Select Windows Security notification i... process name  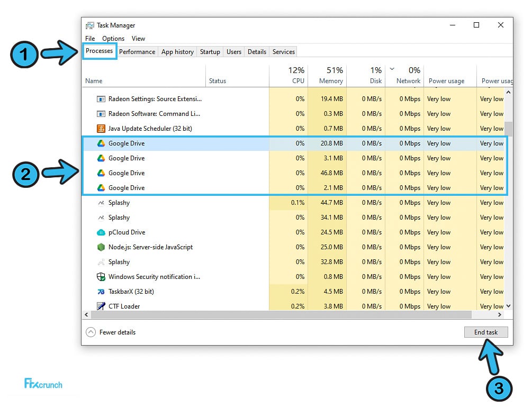155,277
